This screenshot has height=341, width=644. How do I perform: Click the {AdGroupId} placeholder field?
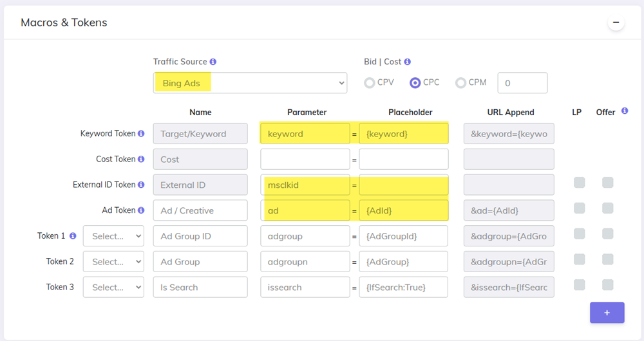click(403, 236)
